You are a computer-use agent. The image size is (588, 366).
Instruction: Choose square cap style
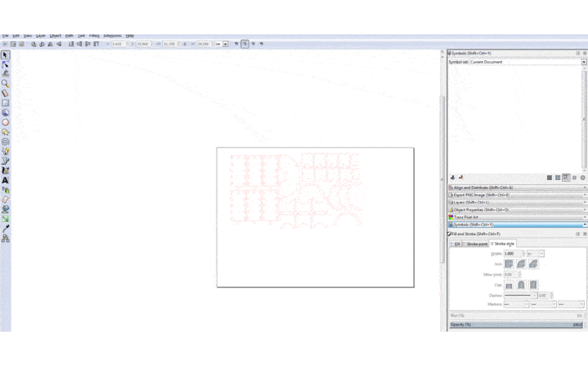(534, 285)
